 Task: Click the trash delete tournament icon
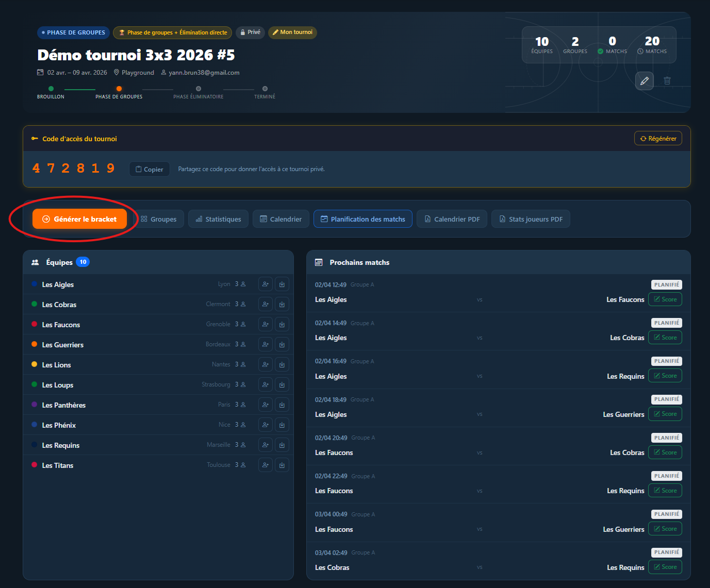tap(667, 81)
